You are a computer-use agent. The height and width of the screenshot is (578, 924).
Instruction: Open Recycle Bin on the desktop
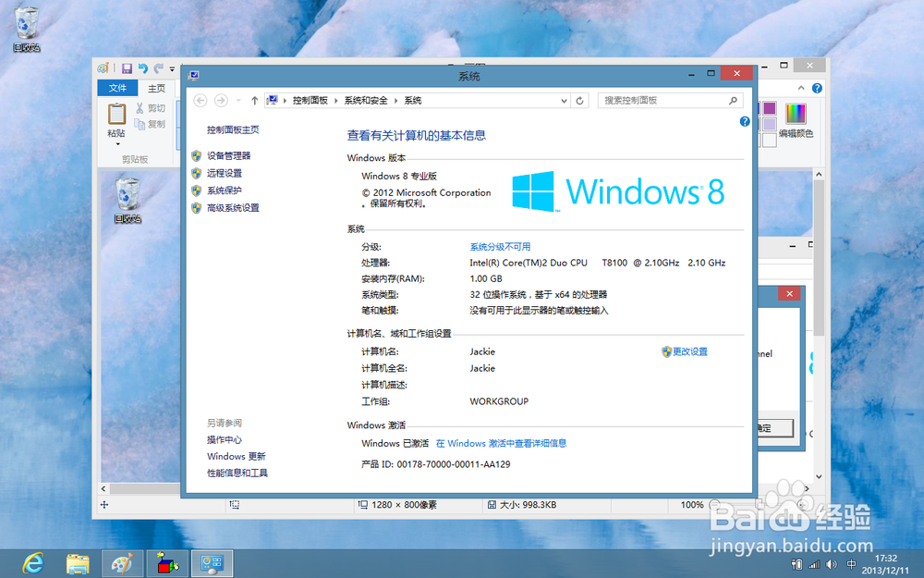click(x=27, y=29)
